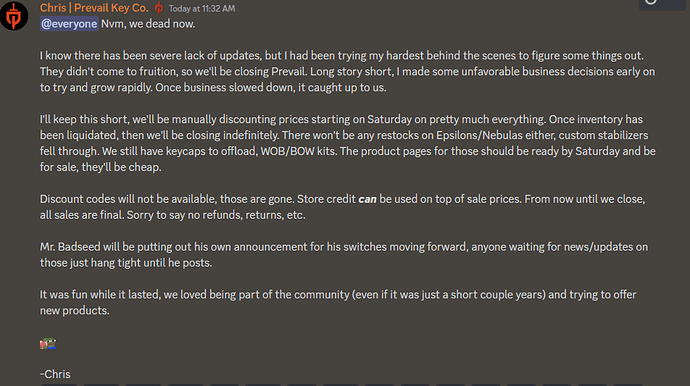Click the phrase closing Prevail
Image resolution: width=690 pixels, height=386 pixels.
pos(271,72)
